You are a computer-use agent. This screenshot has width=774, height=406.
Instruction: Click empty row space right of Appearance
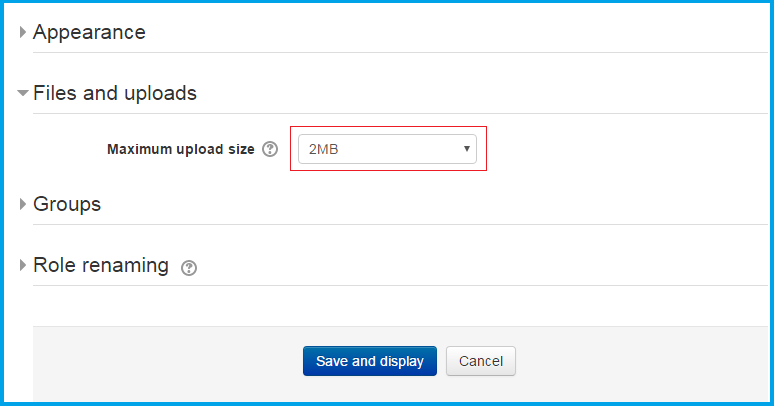pyautogui.click(x=450, y=32)
